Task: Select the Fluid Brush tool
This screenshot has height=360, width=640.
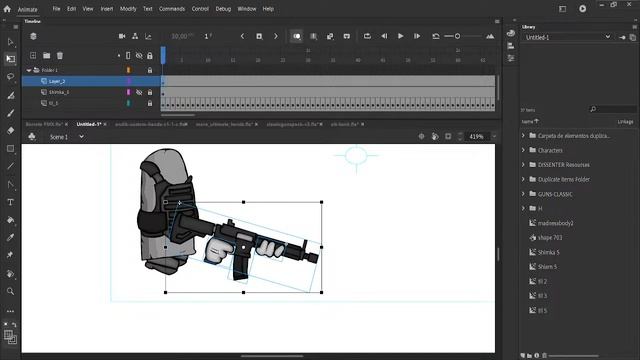Action: point(11,96)
